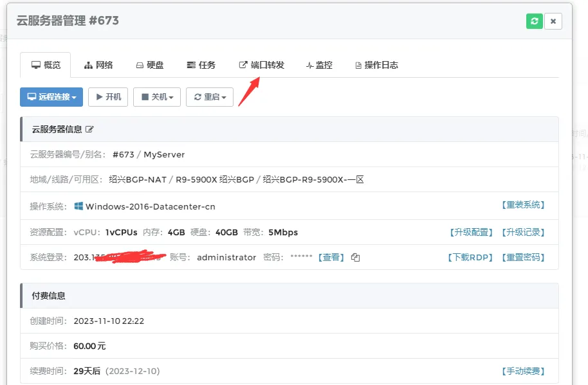The width and height of the screenshot is (588, 385).
Task: Click the green refresh icon button
Action: [534, 21]
